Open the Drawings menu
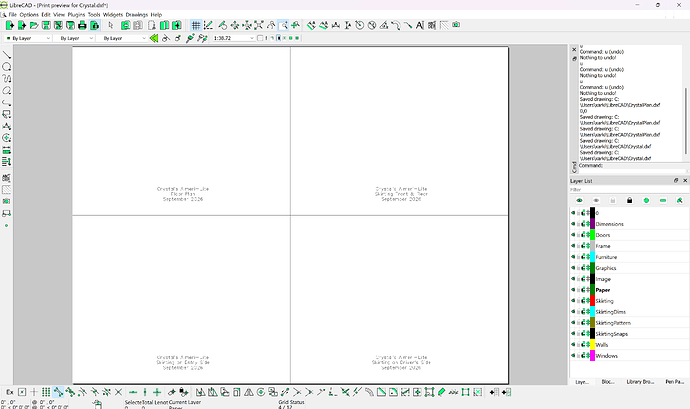 [137, 15]
